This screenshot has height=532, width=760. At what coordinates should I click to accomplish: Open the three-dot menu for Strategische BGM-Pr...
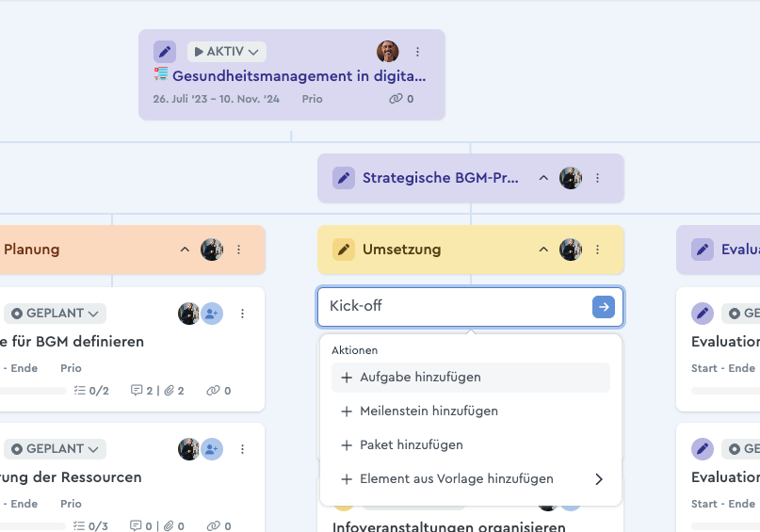(x=597, y=178)
